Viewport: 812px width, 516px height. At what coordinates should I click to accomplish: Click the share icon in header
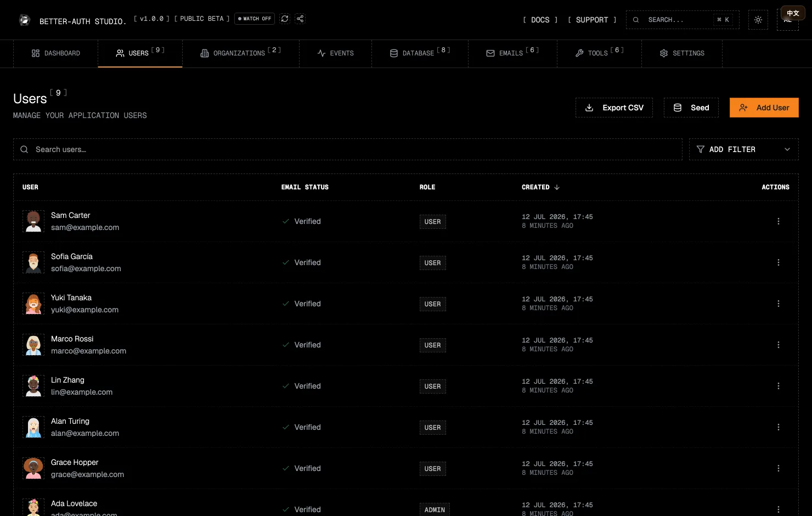point(300,19)
